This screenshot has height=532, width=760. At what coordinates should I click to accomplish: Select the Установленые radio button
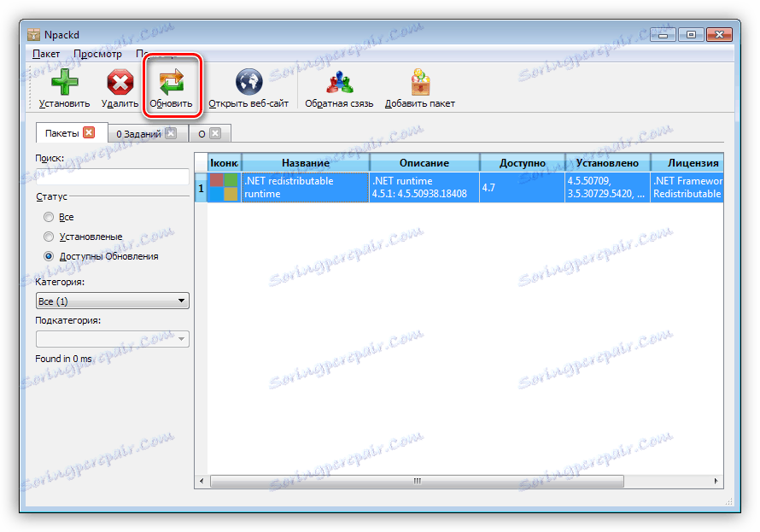pos(49,237)
